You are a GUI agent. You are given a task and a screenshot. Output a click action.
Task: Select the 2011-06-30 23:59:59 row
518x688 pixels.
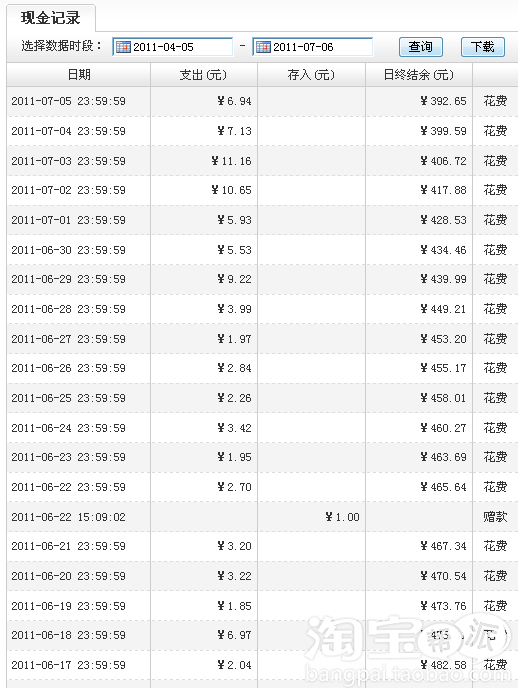coord(262,250)
